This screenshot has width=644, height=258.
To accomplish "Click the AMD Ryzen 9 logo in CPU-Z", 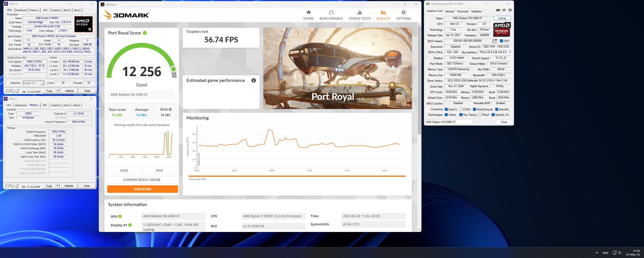I will (84, 24).
